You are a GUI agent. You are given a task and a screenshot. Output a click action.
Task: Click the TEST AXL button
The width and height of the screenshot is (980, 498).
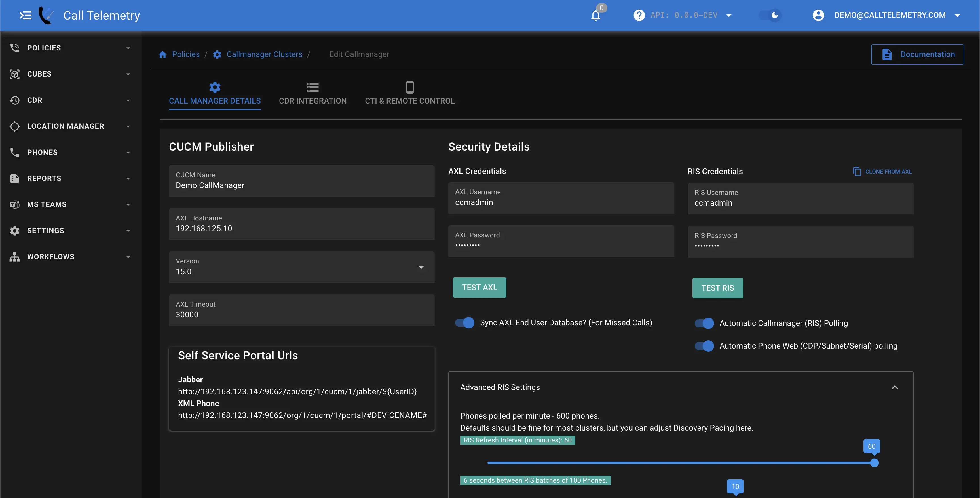click(x=479, y=288)
